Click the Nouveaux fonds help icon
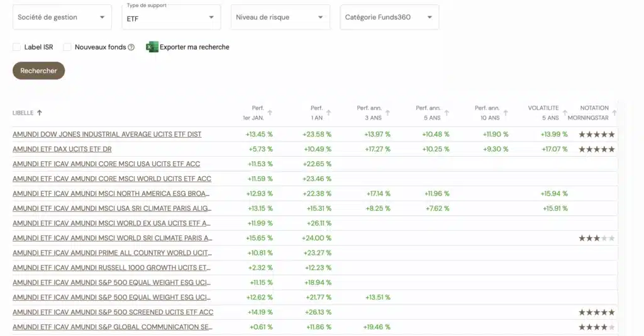The height and width of the screenshot is (336, 644). pyautogui.click(x=131, y=47)
